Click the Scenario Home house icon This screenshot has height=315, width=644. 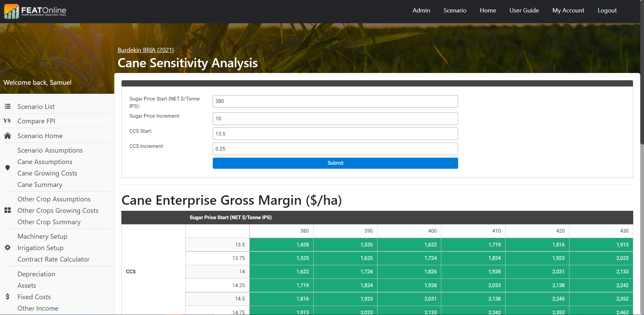tap(7, 136)
